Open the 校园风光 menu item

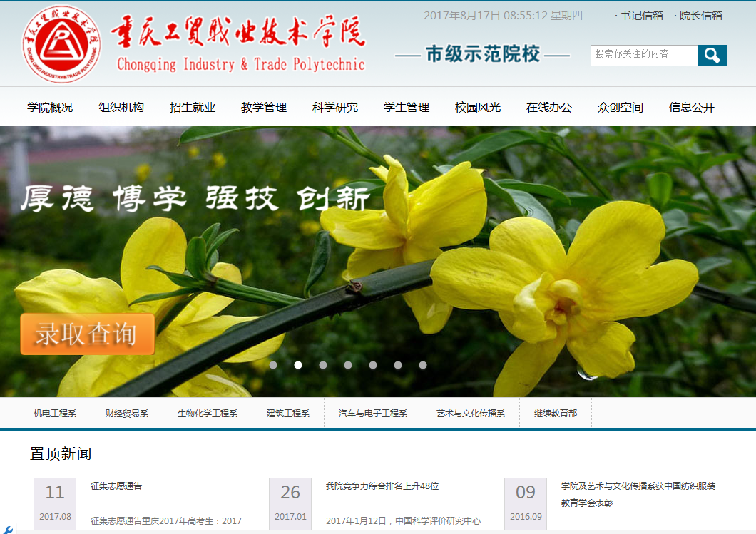(x=478, y=108)
